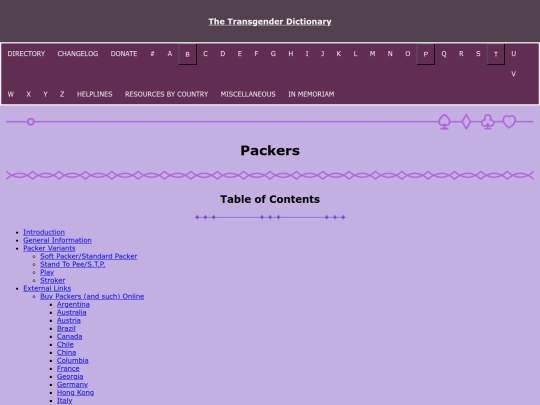Open the Brazil link
This screenshot has width=540, height=405.
point(66,328)
